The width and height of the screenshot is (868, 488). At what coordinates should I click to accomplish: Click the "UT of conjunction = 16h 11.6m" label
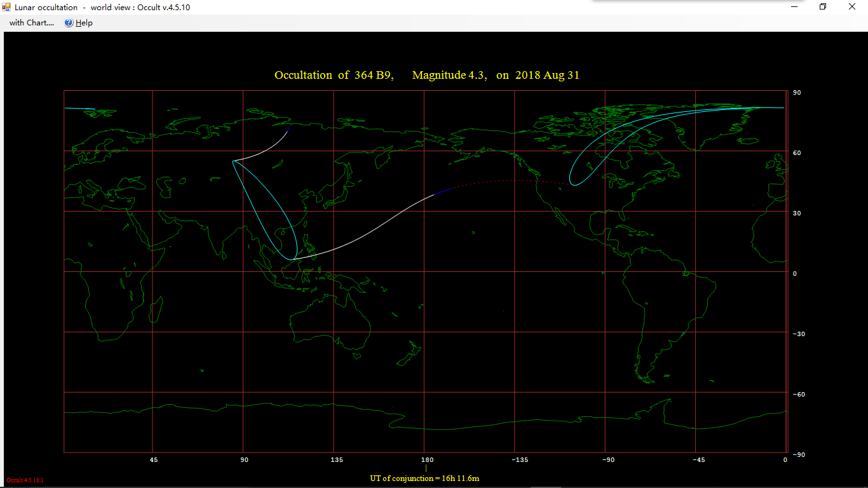(x=425, y=478)
